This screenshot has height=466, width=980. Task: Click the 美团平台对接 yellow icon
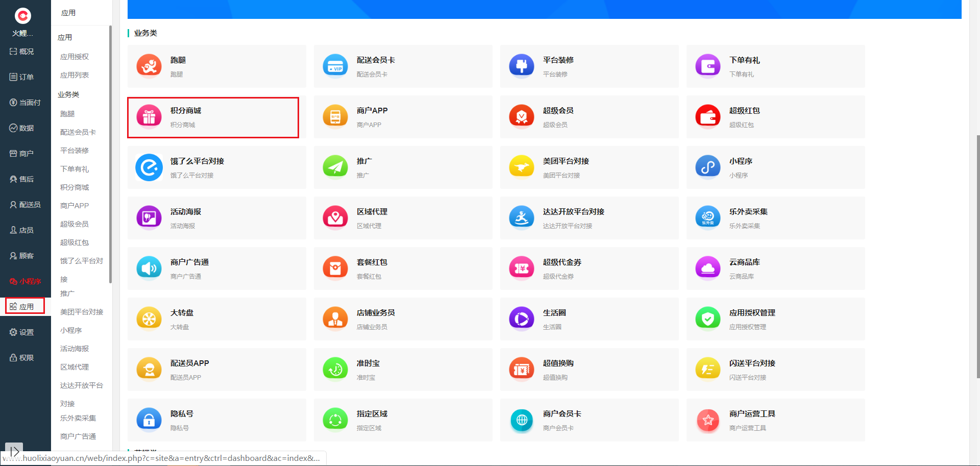(x=522, y=167)
